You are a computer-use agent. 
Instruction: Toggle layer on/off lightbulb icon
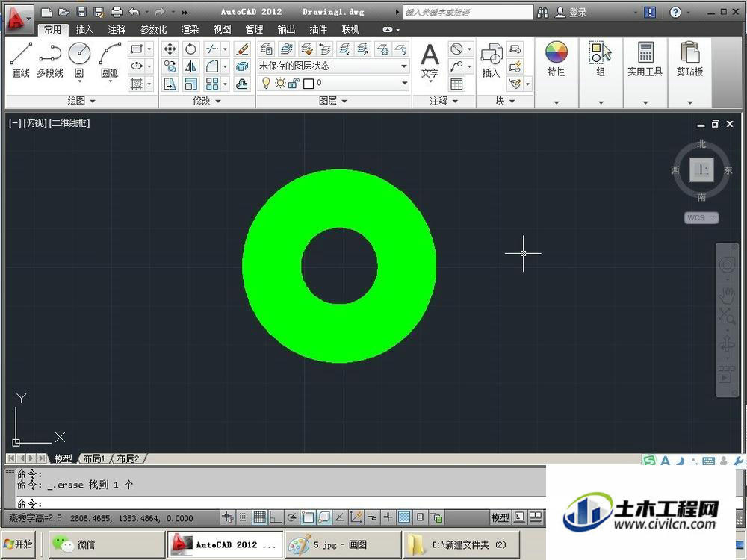(267, 84)
